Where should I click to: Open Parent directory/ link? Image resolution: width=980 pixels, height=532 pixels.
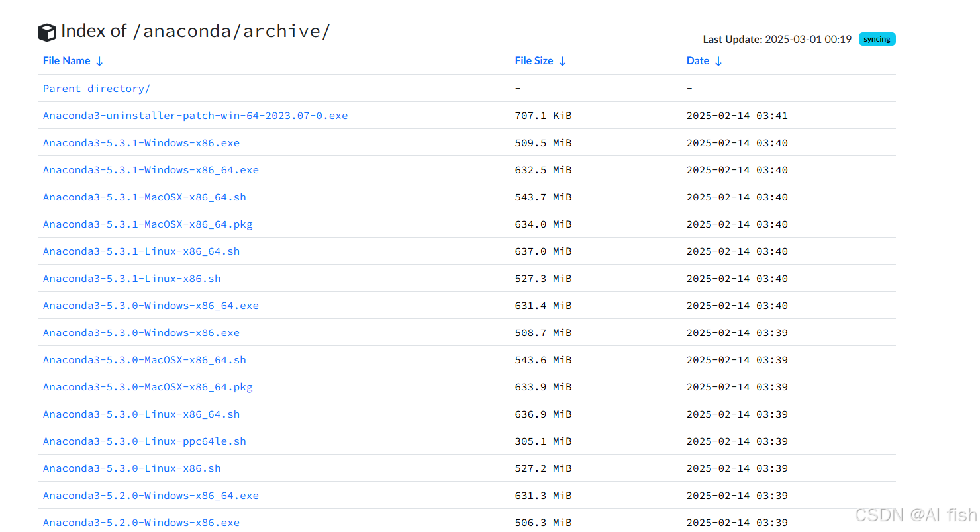97,89
